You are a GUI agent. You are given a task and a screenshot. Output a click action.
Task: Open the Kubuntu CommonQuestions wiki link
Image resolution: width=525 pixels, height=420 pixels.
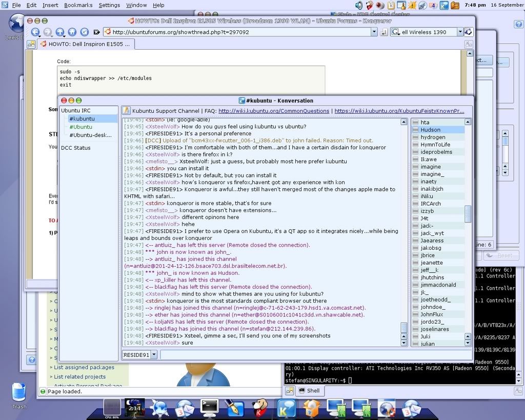(274, 111)
